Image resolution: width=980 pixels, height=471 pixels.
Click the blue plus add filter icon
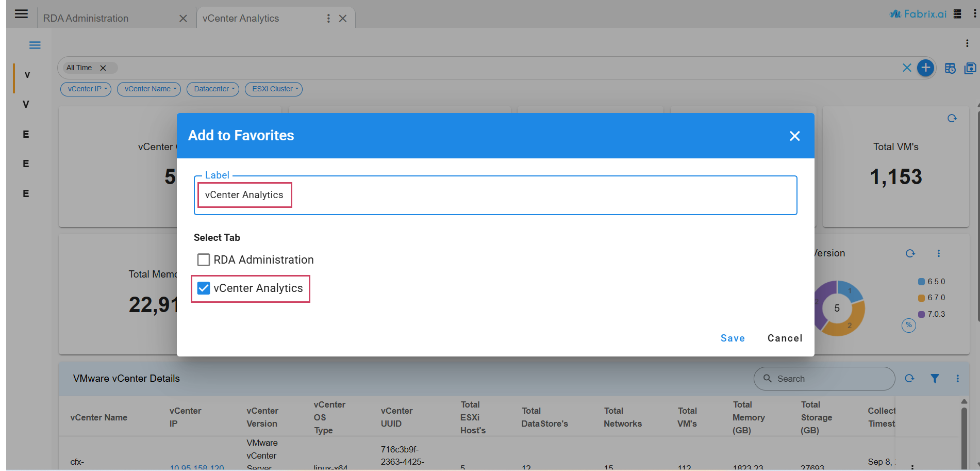[x=925, y=68]
